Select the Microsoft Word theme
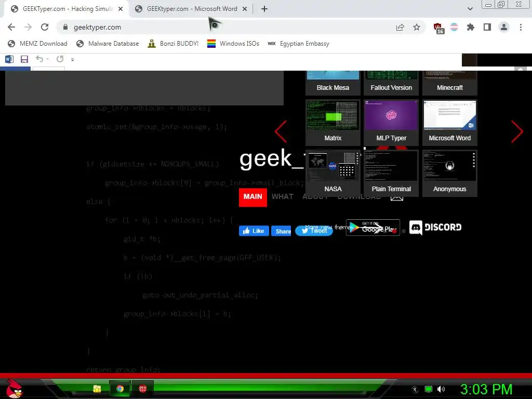Screen dimensions: 532x399 tap(449, 123)
